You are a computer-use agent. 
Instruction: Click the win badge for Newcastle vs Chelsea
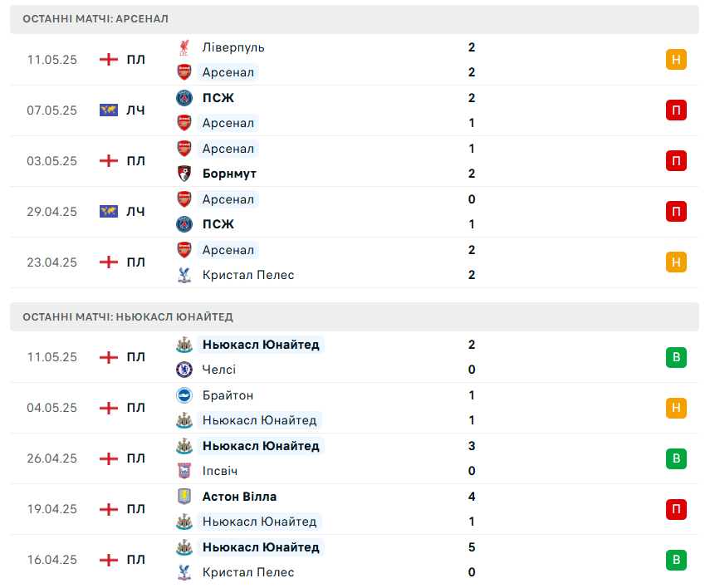coord(676,357)
